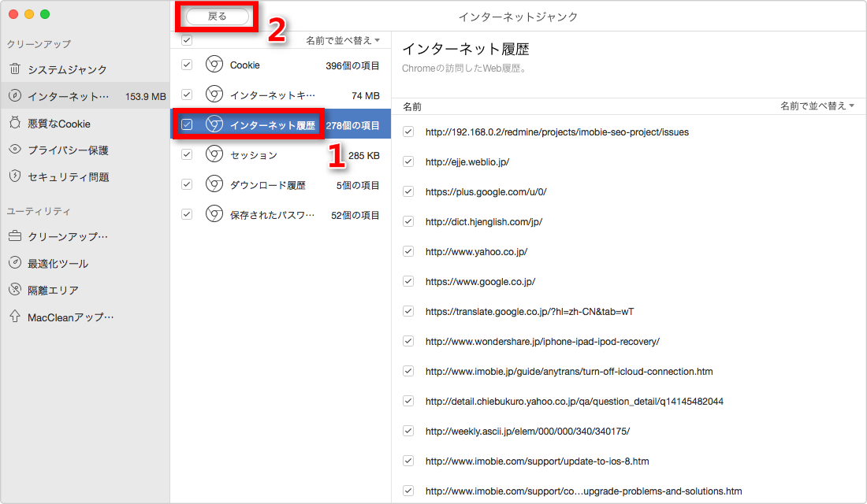Open 隔離エリア utility item
Image resolution: width=867 pixels, height=504 pixels.
[85, 289]
